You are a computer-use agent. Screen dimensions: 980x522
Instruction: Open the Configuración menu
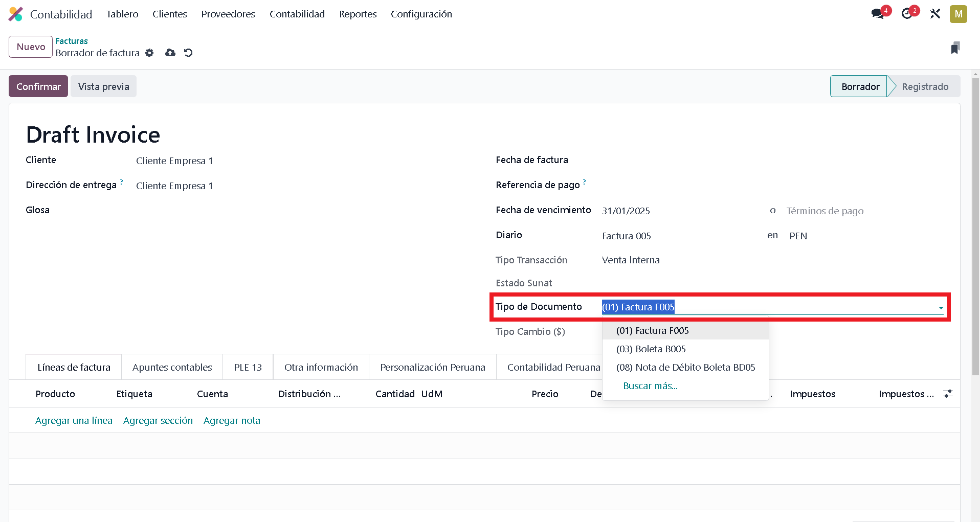point(421,14)
